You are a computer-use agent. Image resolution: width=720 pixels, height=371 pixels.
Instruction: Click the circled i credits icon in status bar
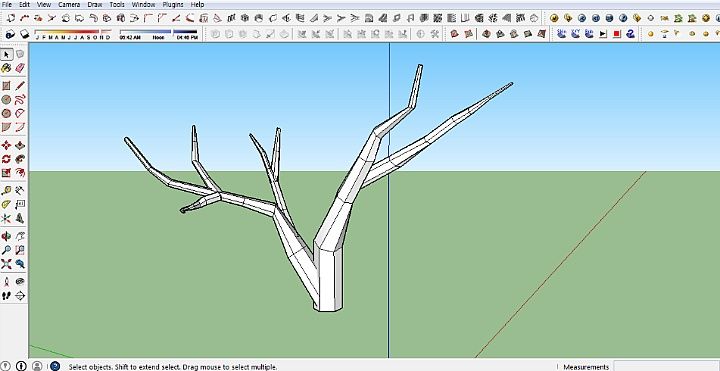[x=22, y=366]
